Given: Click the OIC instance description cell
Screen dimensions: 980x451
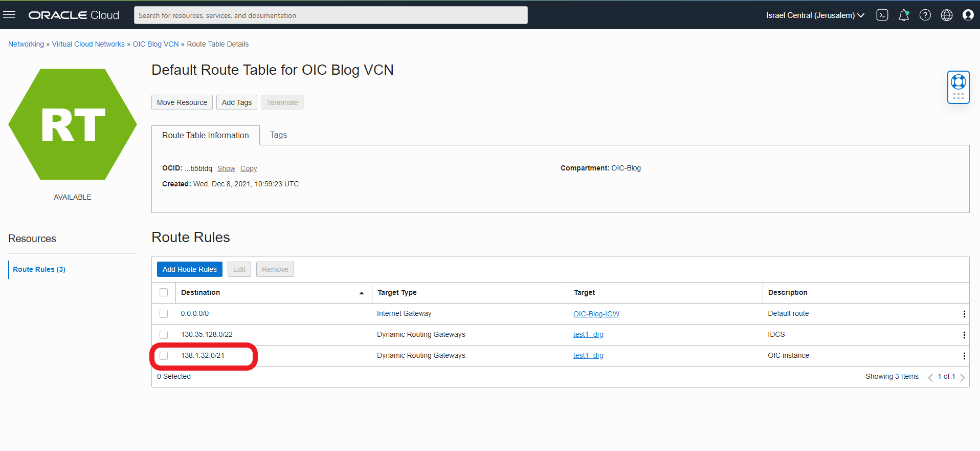Looking at the screenshot, I should click(x=788, y=355).
